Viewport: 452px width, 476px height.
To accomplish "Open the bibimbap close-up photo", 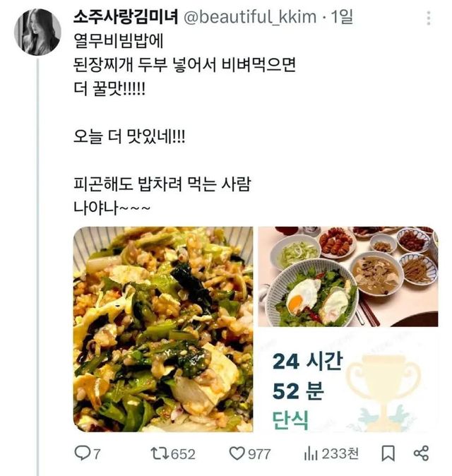I will pyautogui.click(x=163, y=329).
